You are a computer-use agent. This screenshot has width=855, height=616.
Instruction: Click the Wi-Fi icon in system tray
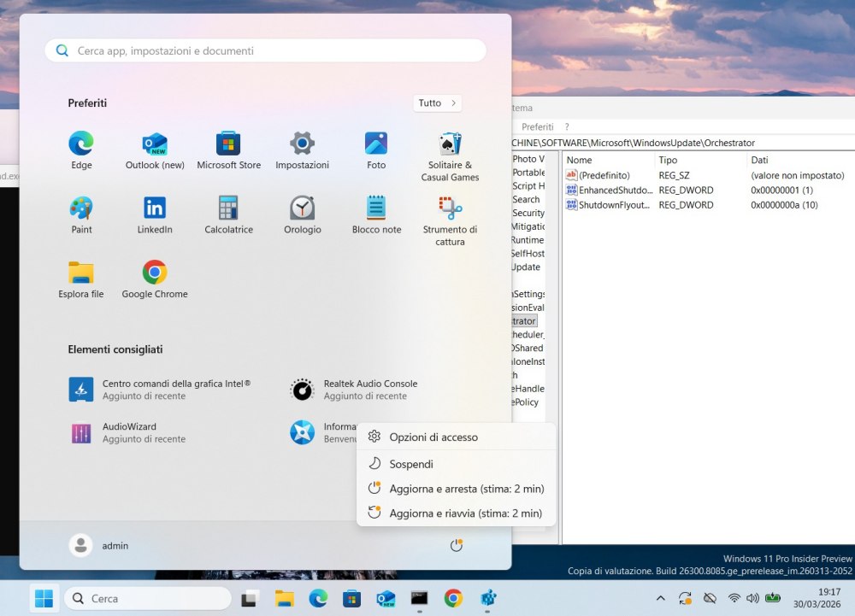[x=734, y=598]
